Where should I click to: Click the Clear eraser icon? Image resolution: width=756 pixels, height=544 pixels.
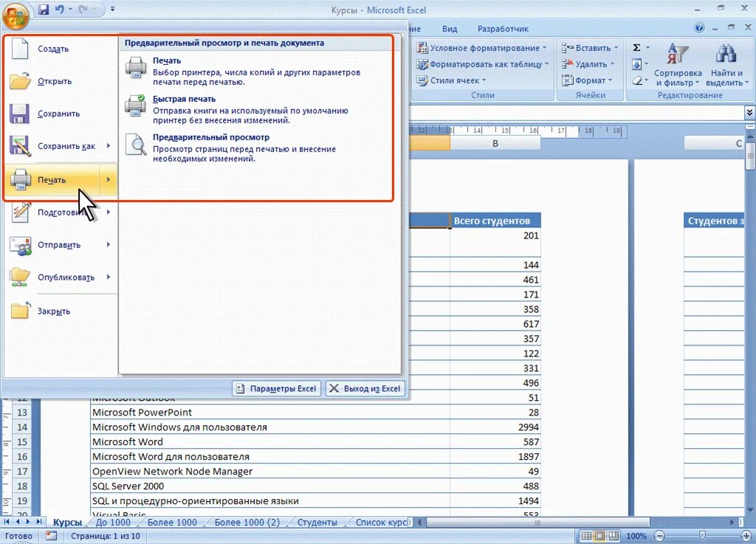(x=637, y=80)
